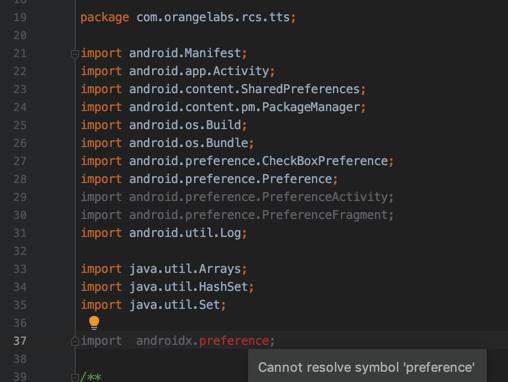The width and height of the screenshot is (508, 382).
Task: Click the greyed PreferenceFragment unused import
Action: (x=237, y=215)
